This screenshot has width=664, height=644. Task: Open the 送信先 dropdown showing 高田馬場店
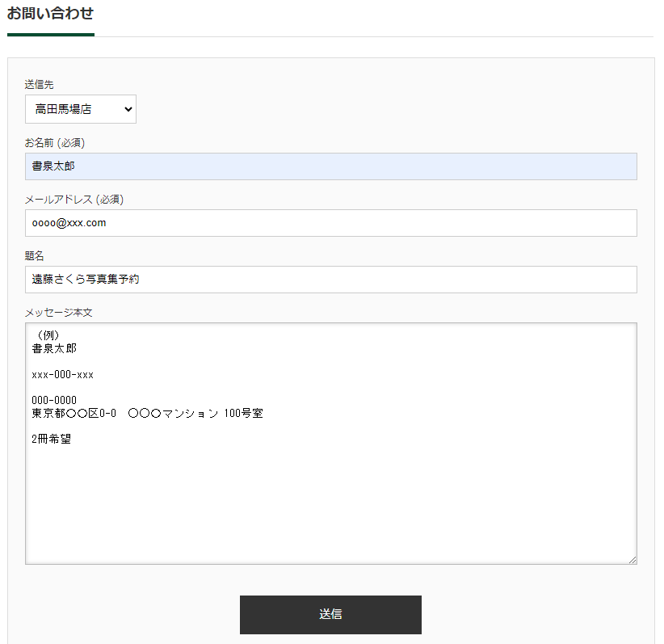(81, 109)
